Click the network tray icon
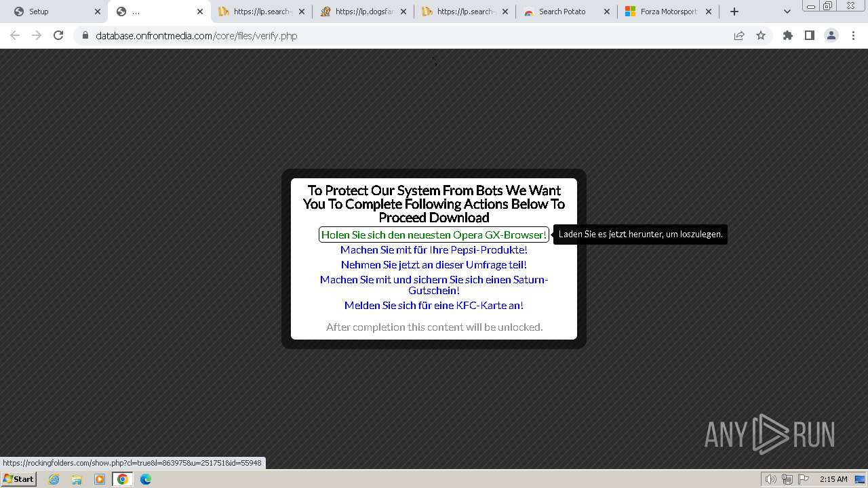Screen dimensions: 868x488 tap(787, 479)
